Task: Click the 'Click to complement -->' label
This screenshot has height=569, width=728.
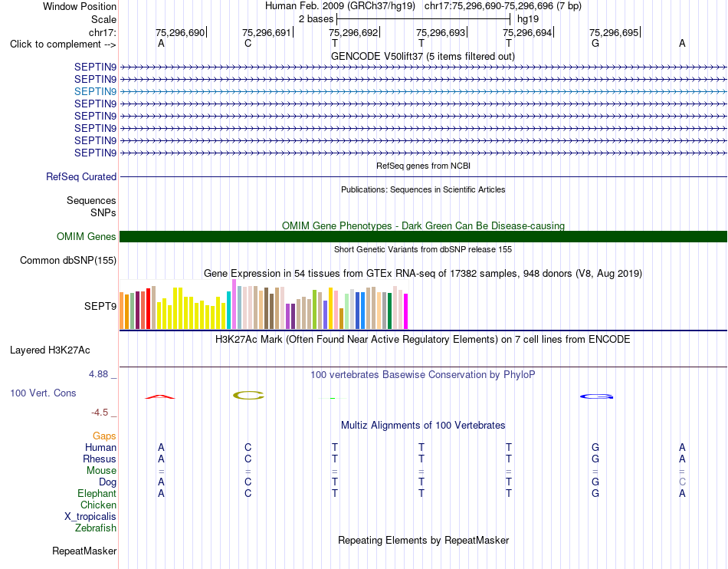Action: 63,44
